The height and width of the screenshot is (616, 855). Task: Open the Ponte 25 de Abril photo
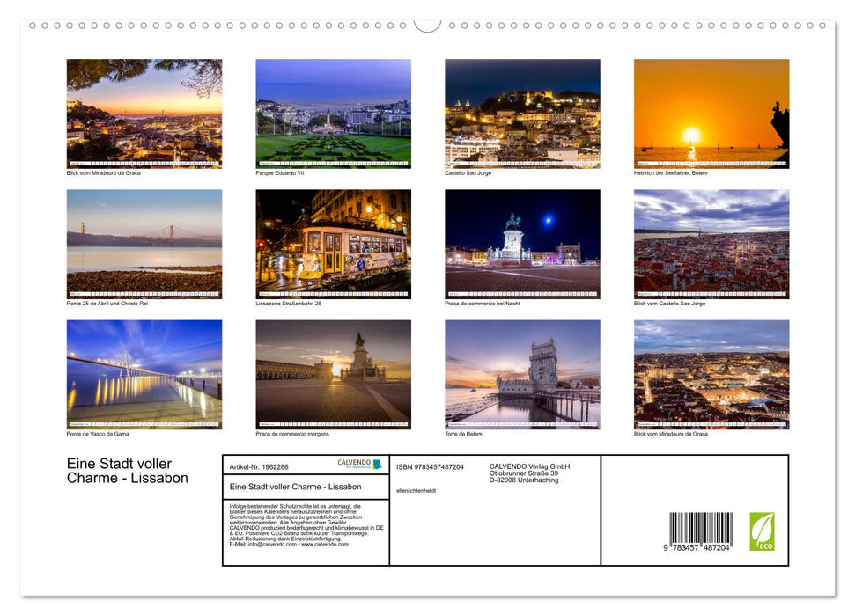pyautogui.click(x=144, y=244)
